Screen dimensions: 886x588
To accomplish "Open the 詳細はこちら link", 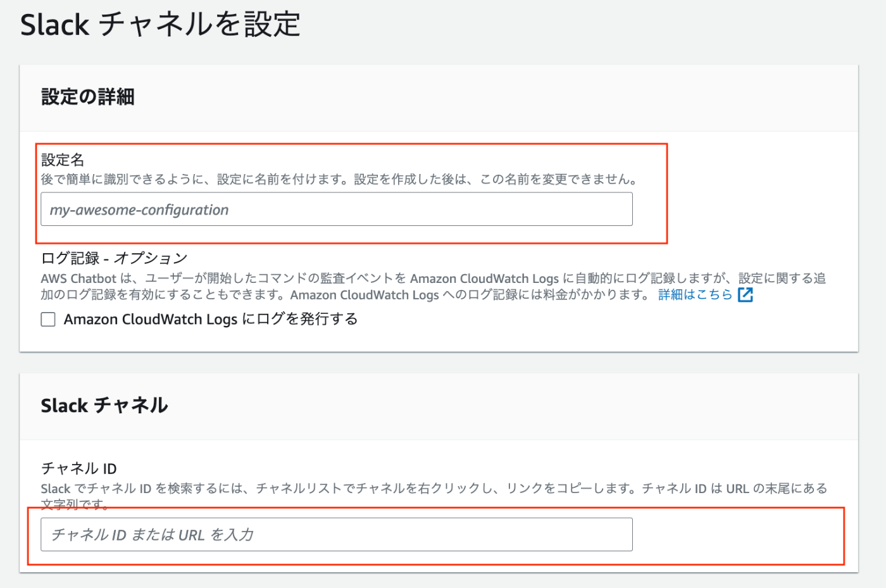I will point(695,295).
